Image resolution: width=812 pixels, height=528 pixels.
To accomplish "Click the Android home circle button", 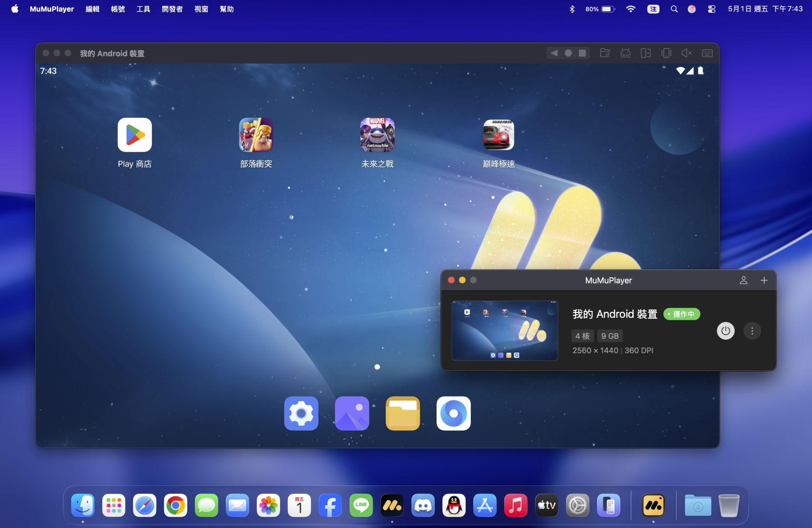I will 568,53.
